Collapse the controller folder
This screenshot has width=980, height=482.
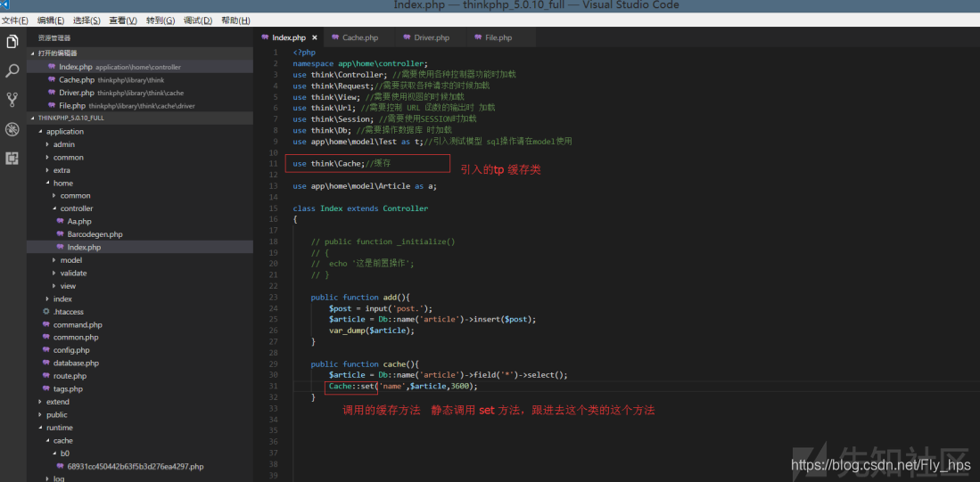(77, 208)
